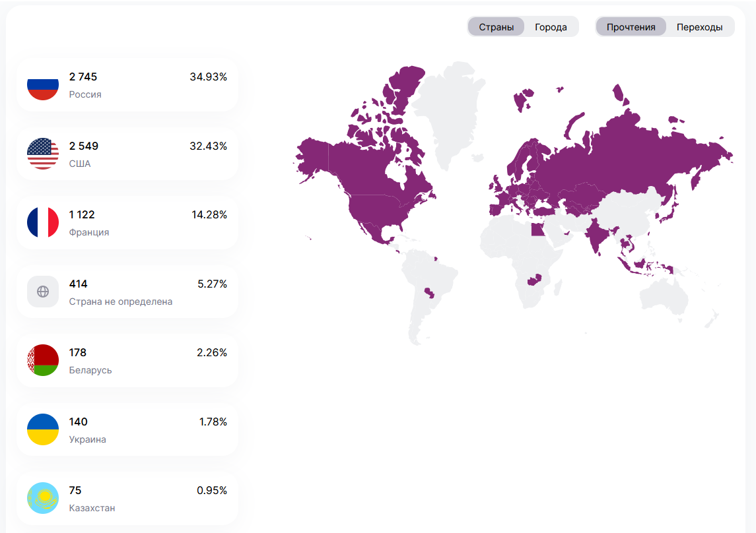Click the 178 reads count
Image resolution: width=756 pixels, height=533 pixels.
(x=78, y=352)
